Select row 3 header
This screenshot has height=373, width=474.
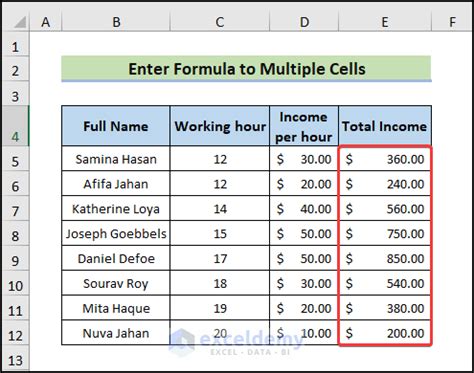(15, 94)
